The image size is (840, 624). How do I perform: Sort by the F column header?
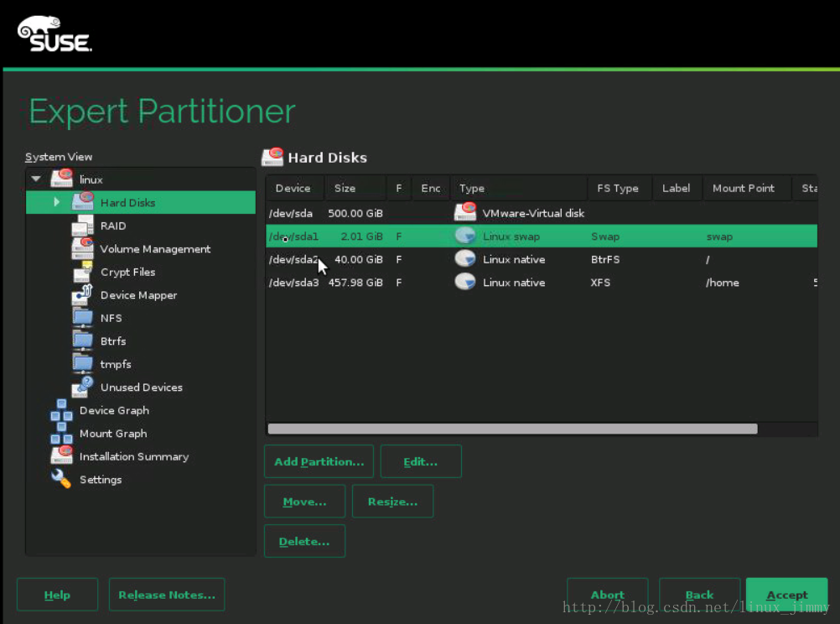tap(398, 188)
